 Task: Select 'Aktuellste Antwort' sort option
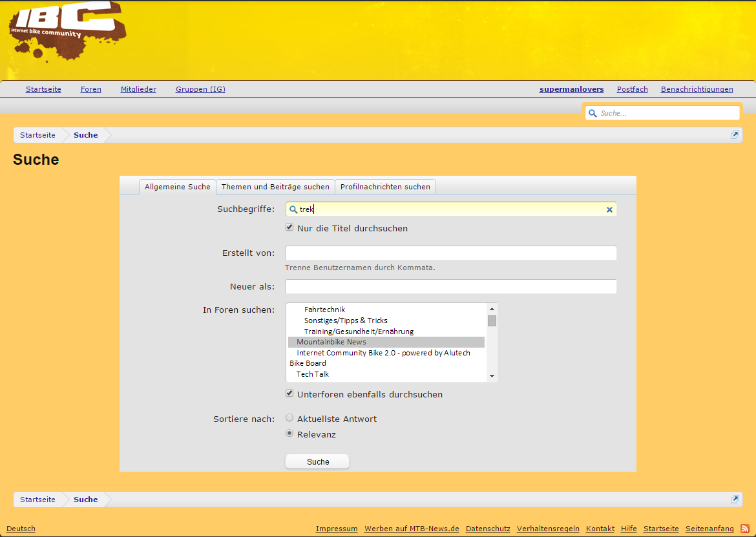(x=289, y=418)
